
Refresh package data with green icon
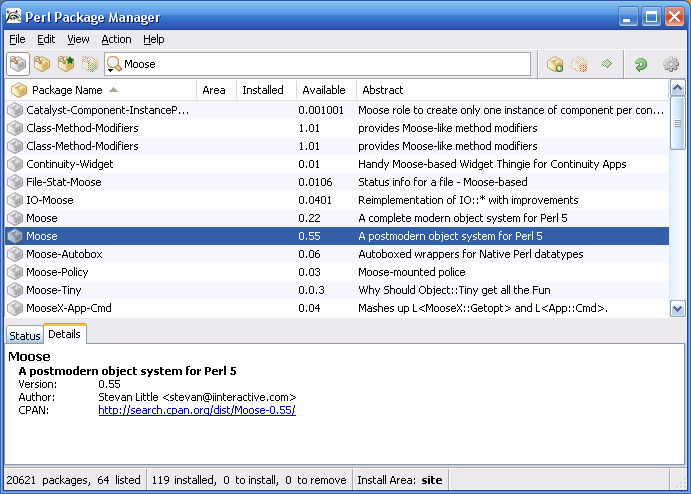[640, 64]
